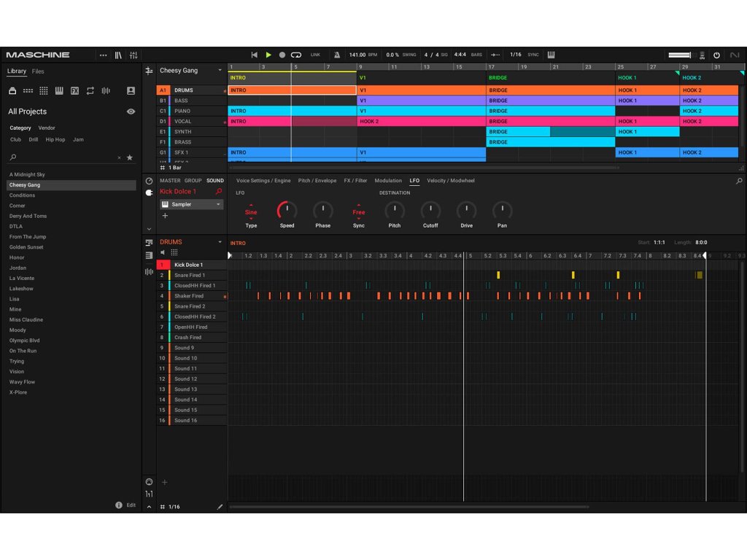Click the keyboard icon beside SYNC
The height and width of the screenshot is (560, 747).
click(x=551, y=55)
